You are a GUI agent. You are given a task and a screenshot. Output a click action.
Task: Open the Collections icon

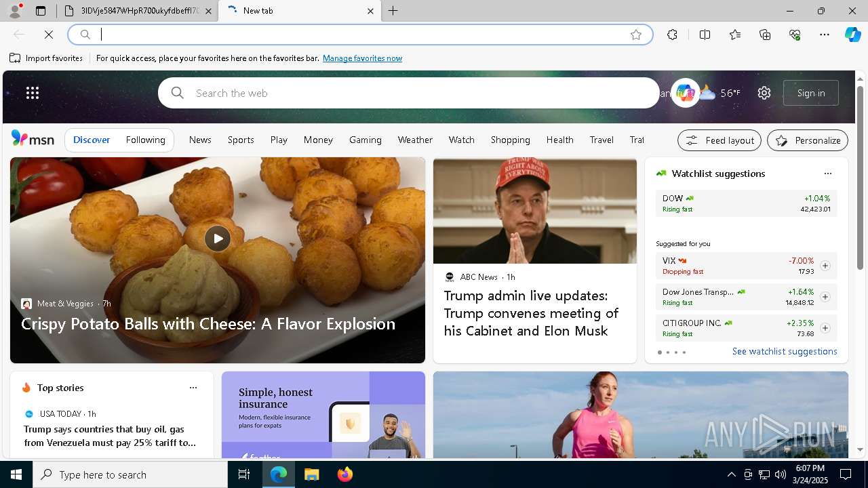(765, 35)
